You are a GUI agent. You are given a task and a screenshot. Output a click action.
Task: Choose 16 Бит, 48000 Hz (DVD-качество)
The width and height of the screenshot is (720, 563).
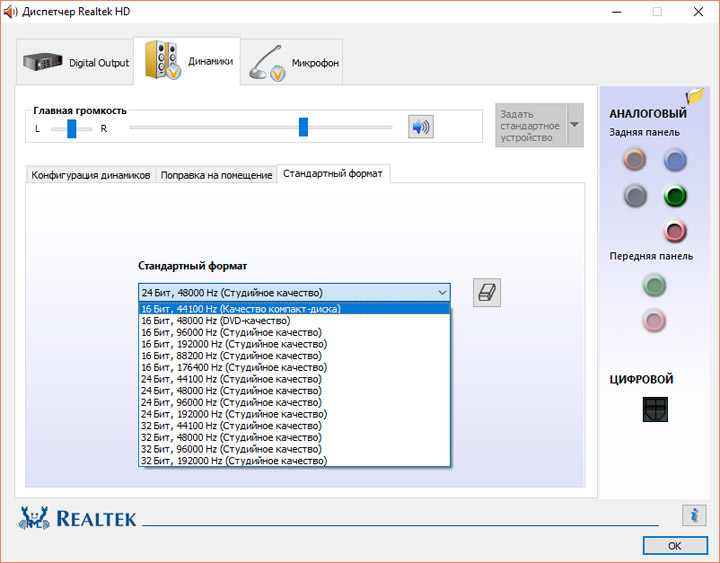294,321
